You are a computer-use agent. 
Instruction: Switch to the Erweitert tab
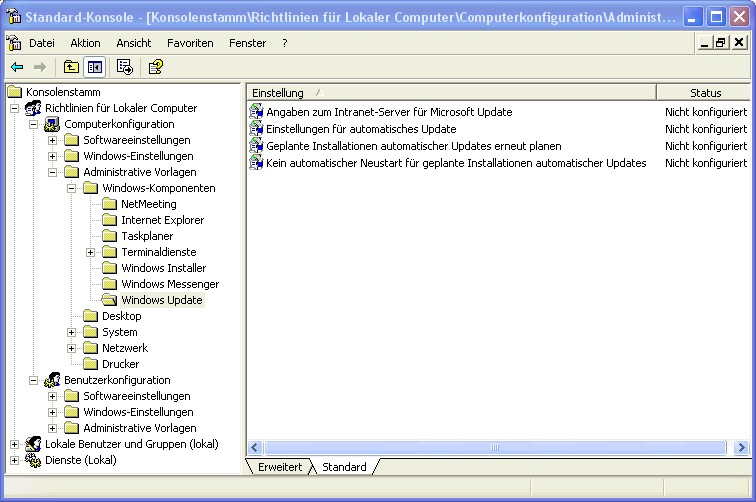pos(280,467)
